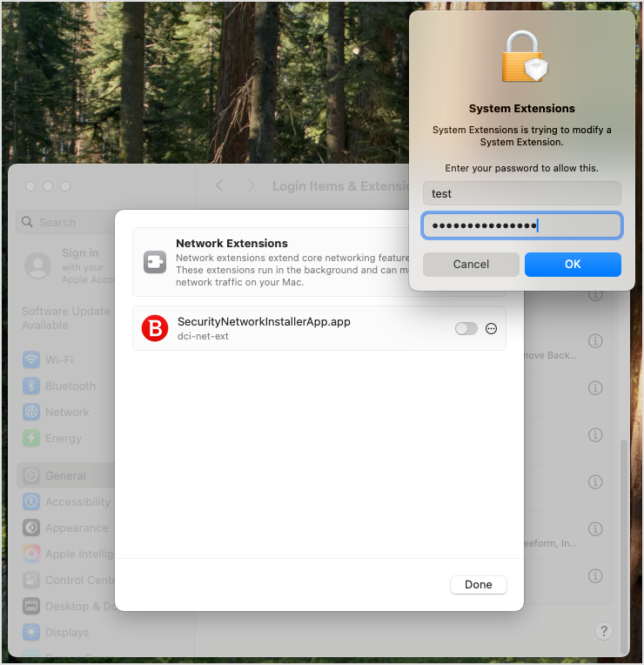The height and width of the screenshot is (665, 644).
Task: Open Network settings in sidebar
Action: coord(67,413)
